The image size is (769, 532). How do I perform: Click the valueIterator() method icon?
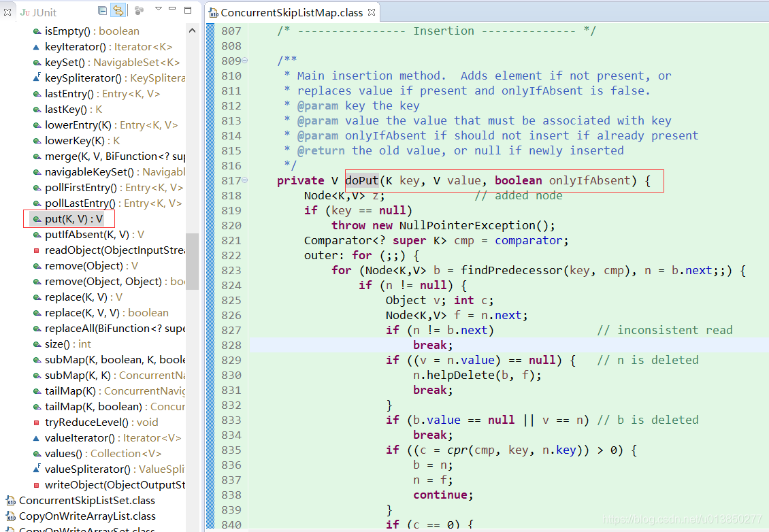[x=36, y=438]
